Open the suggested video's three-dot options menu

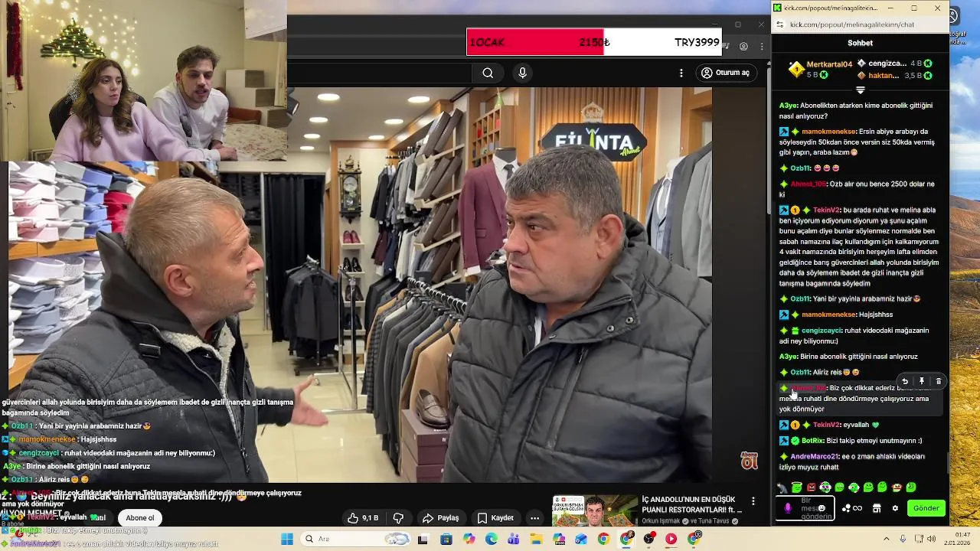[753, 501]
